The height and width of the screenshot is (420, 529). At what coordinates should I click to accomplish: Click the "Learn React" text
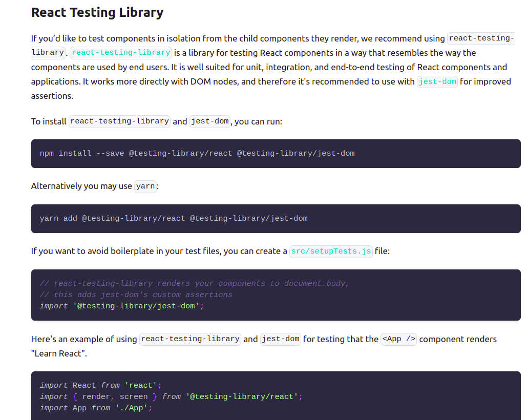tap(59, 353)
